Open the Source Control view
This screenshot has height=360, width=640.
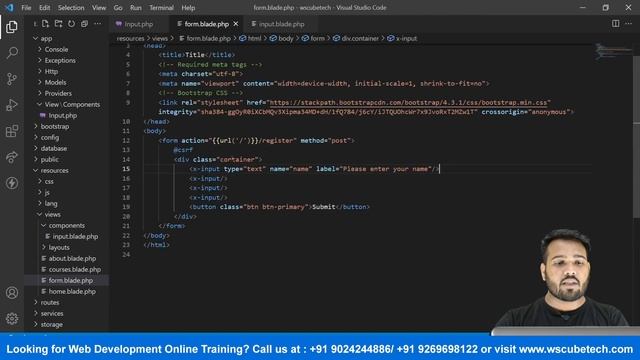click(x=12, y=79)
